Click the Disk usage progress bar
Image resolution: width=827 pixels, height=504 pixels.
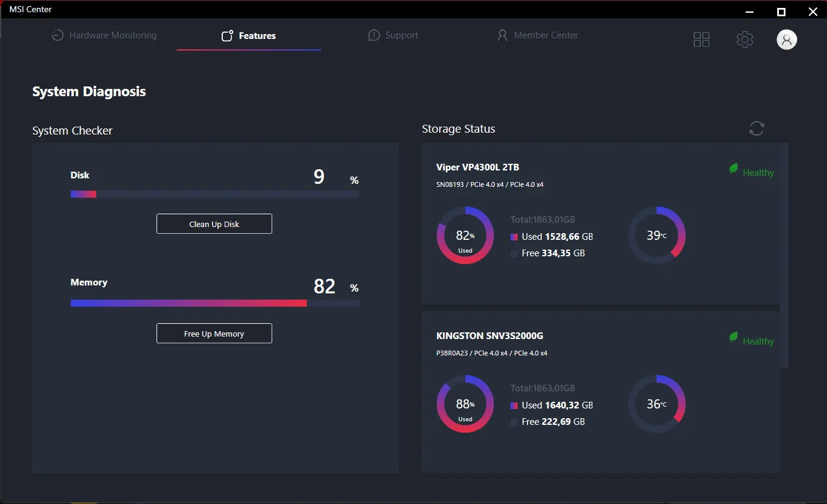click(215, 194)
